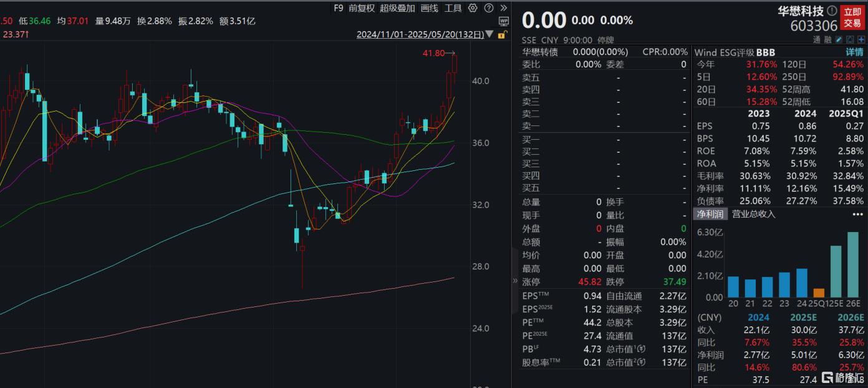Viewport: 868px width, 388px height.
Task: Click the 自由流通 value 2.27亿
Action: [673, 296]
